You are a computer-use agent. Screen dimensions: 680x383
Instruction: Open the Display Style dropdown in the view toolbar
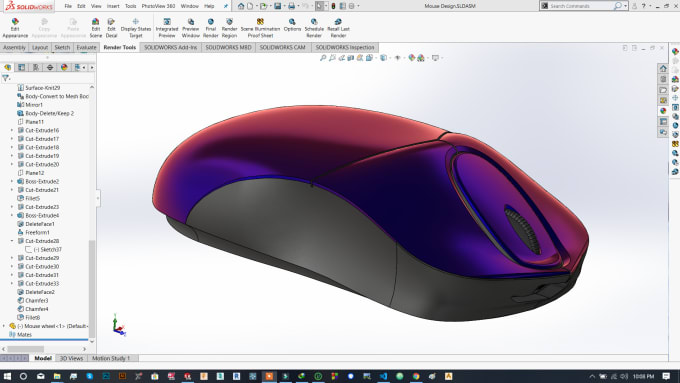tap(389, 58)
